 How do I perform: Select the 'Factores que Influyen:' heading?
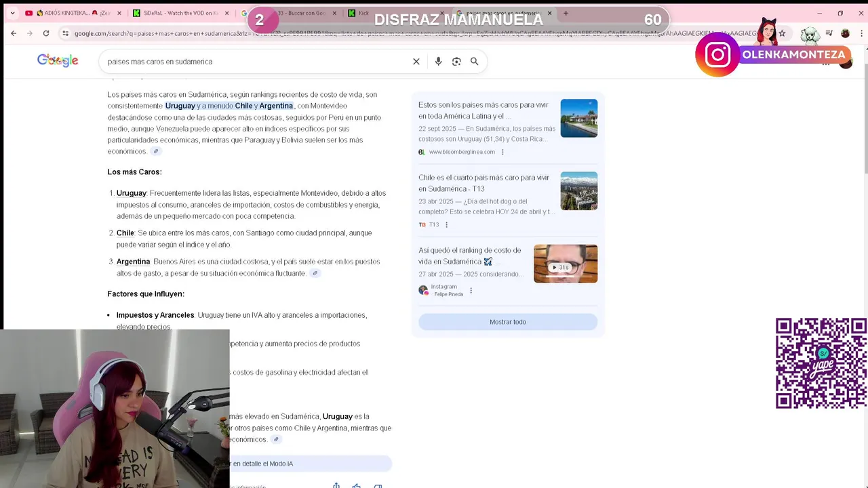coord(146,294)
